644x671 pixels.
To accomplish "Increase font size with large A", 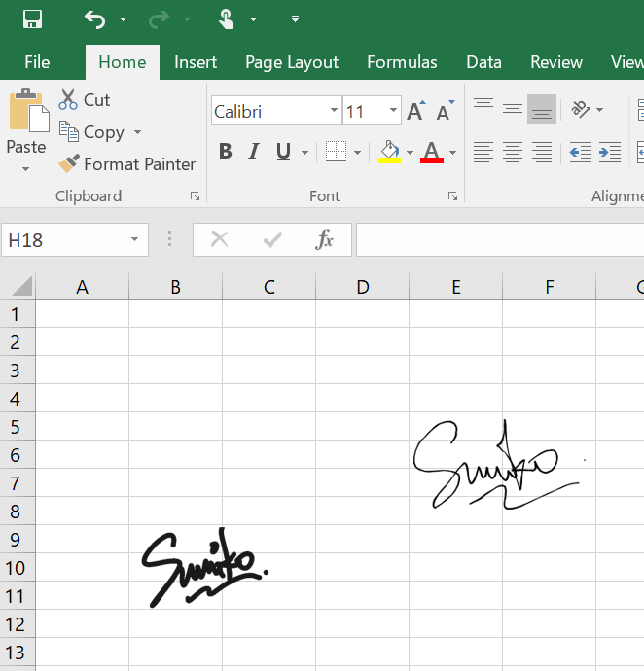I will tap(416, 111).
